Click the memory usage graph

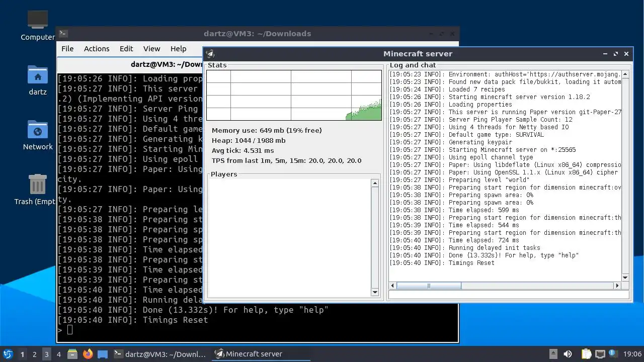(294, 96)
